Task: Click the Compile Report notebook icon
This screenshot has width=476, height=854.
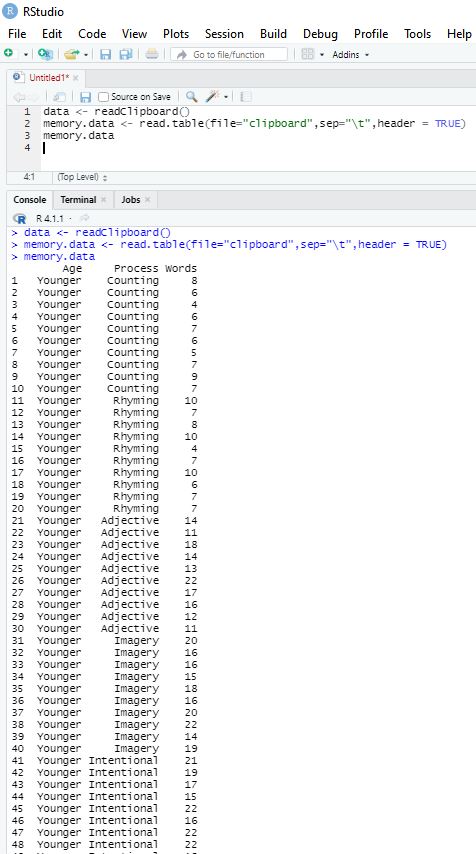Action: (x=246, y=97)
